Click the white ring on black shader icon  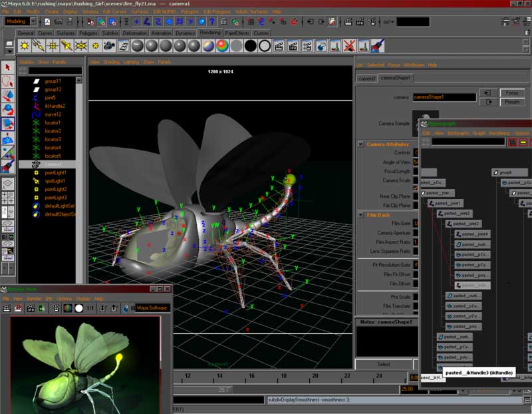pyautogui.click(x=265, y=46)
